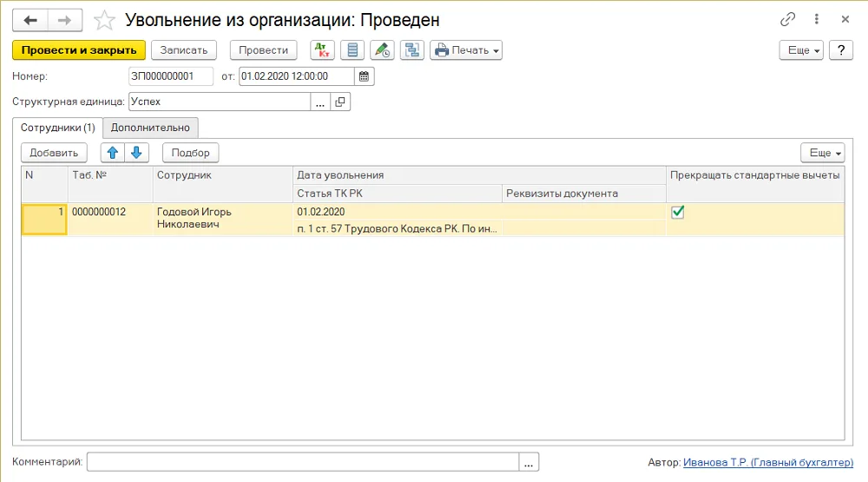The image size is (868, 482).
Task: Click the Сотрудник column header
Action: [x=222, y=184]
